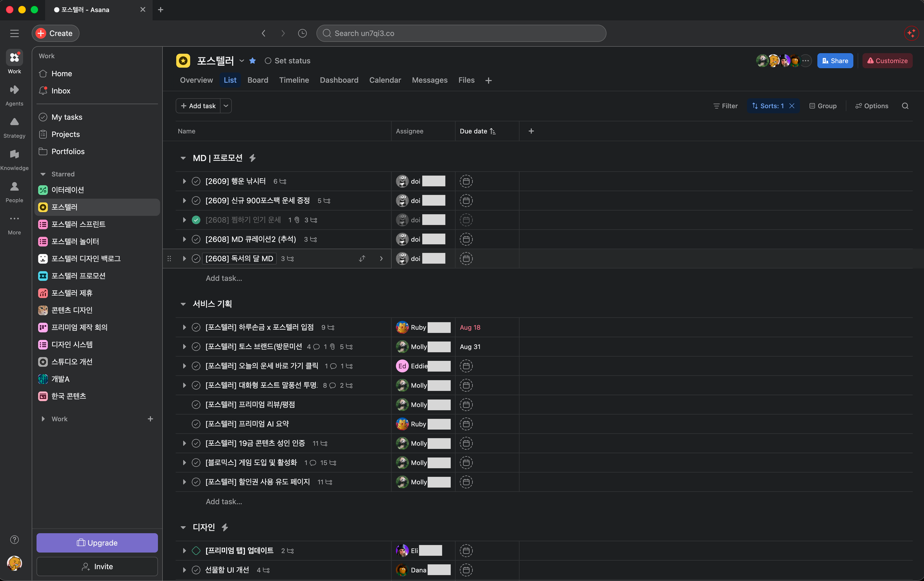Open the recent history clock icon
This screenshot has width=924, height=581.
click(302, 33)
